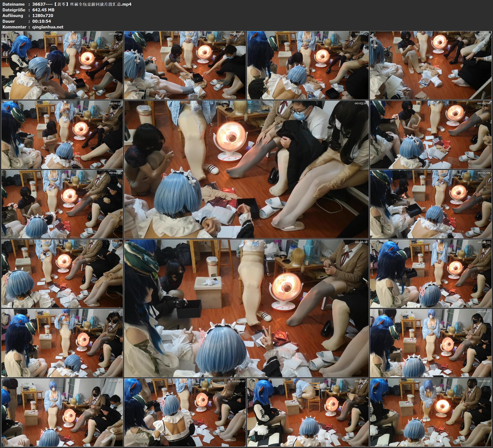Select the thumbnail marked 00:08:01
Viewport: 493px width, 448px height.
pos(431,343)
